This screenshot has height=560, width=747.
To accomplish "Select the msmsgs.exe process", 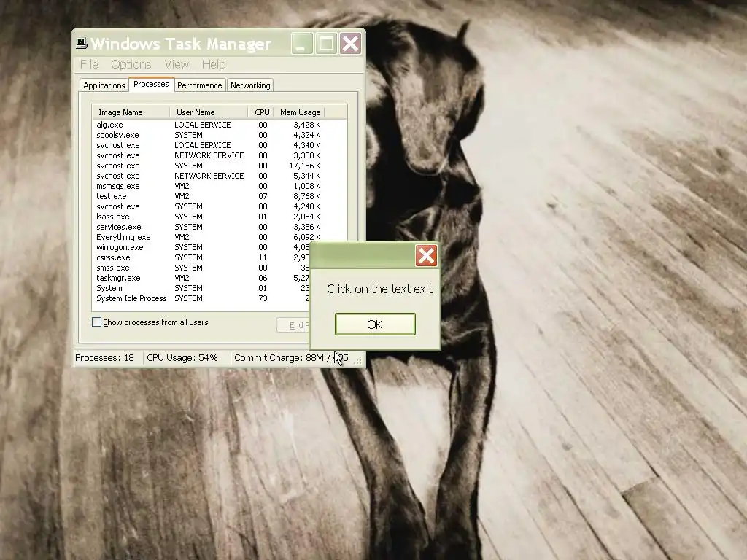I will point(209,186).
